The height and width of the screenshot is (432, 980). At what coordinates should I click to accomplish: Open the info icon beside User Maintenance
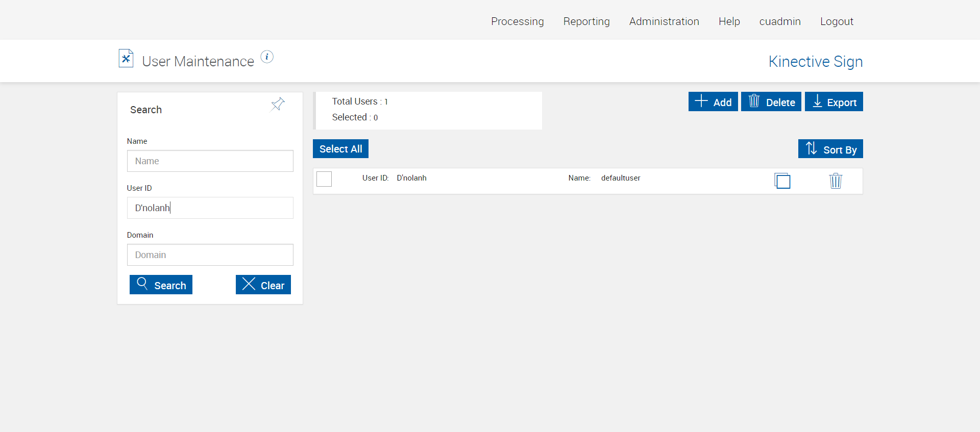pos(267,57)
